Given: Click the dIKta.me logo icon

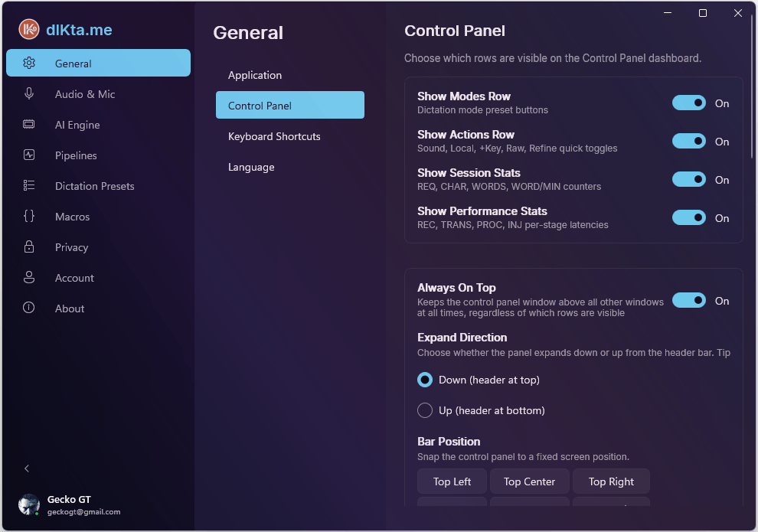Looking at the screenshot, I should tap(29, 29).
